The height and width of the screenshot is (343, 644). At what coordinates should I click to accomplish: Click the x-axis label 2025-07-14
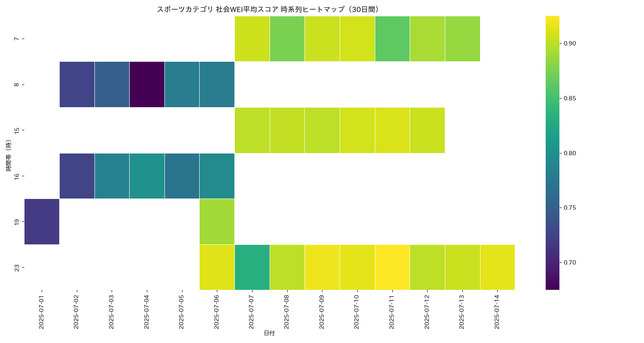[497, 311]
